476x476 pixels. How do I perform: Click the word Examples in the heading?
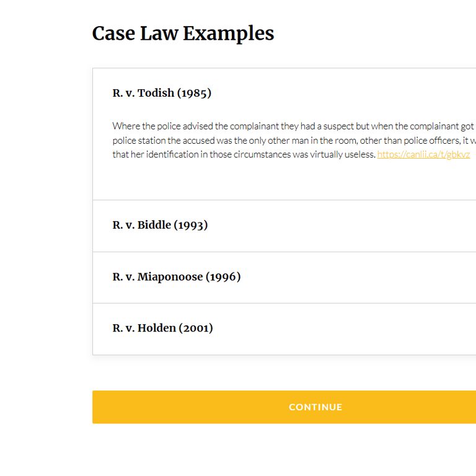coord(229,33)
